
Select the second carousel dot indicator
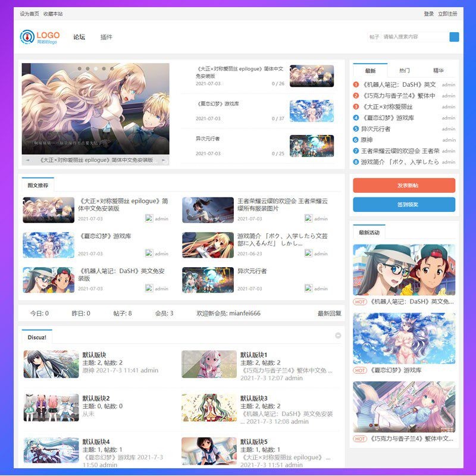pyautogui.click(x=87, y=68)
